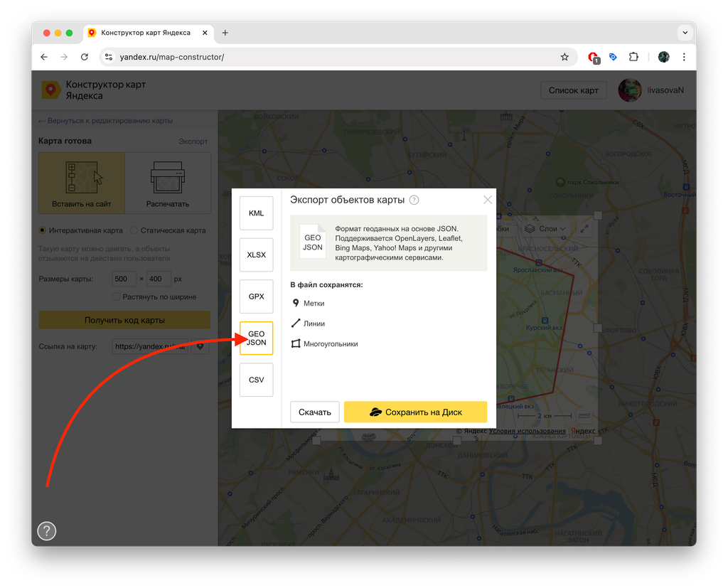Open Chrome profile avatar

click(x=664, y=57)
